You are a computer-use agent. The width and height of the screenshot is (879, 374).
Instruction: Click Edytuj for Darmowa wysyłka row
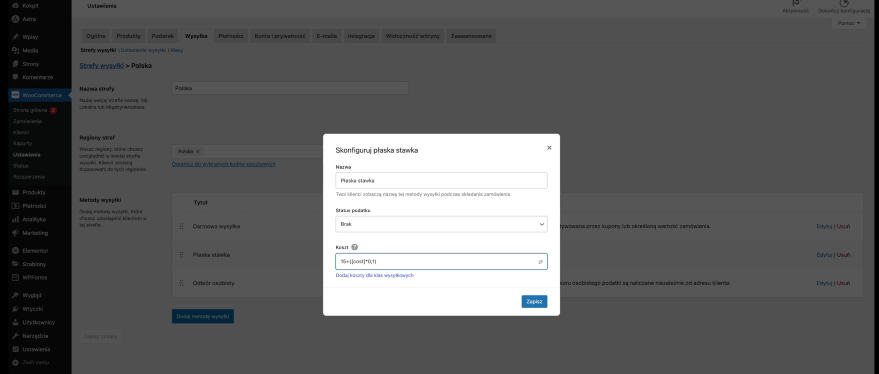[824, 227]
